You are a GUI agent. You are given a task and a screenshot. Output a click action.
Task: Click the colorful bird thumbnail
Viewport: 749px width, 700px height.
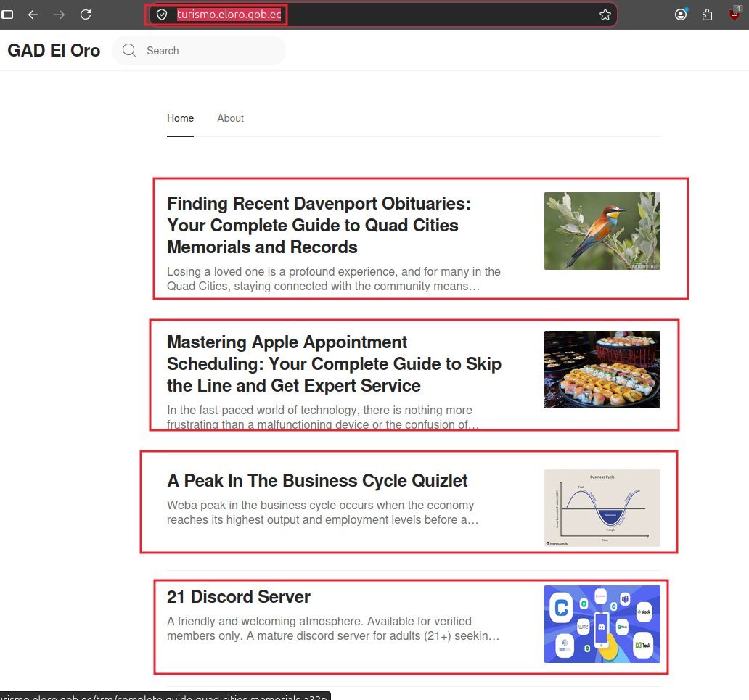602,231
